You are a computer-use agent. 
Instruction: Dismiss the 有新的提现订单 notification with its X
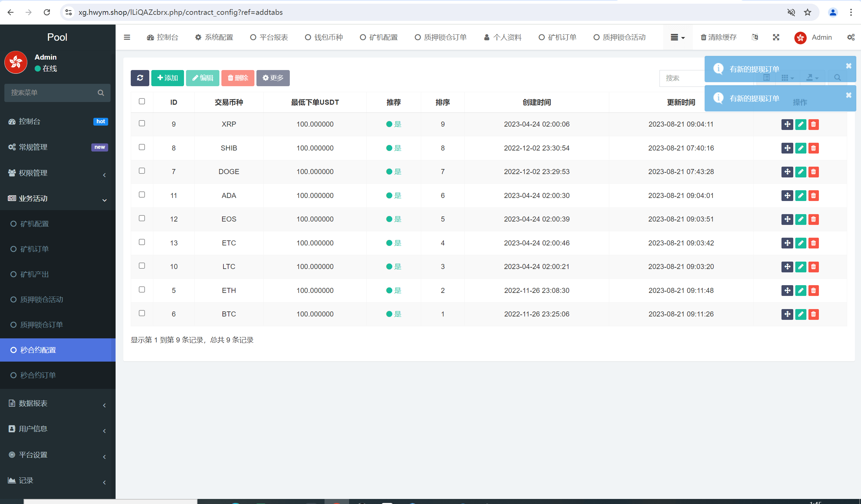[849, 66]
